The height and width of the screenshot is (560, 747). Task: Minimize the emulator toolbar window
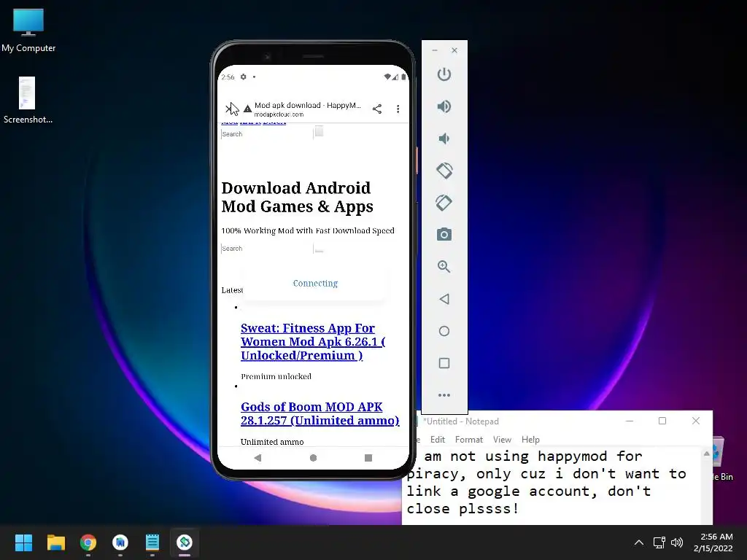[x=435, y=50]
